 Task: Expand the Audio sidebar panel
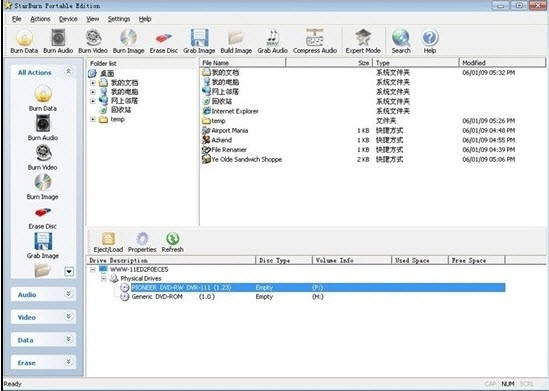[x=69, y=294]
